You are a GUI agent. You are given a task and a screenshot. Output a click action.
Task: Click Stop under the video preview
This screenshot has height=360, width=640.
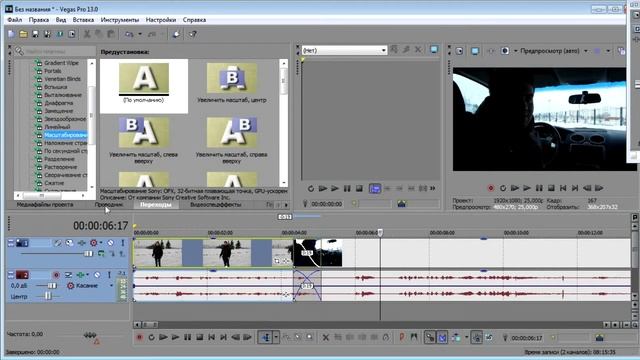[551, 188]
